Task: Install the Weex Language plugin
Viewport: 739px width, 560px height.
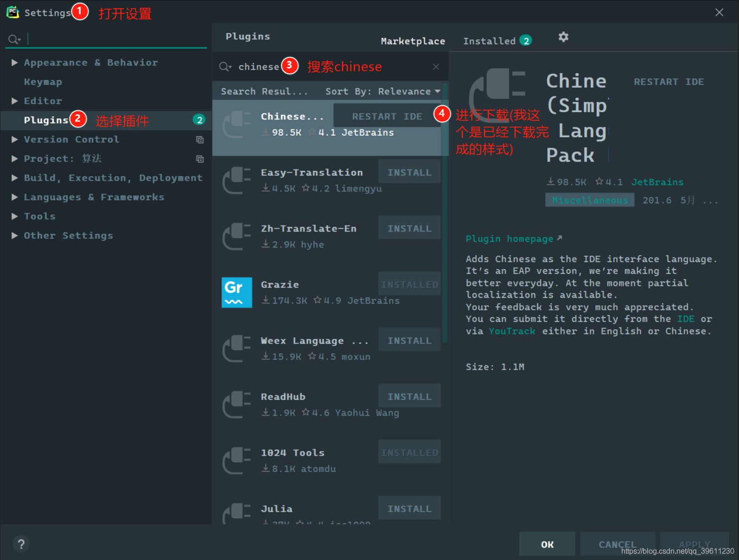Action: [x=409, y=340]
